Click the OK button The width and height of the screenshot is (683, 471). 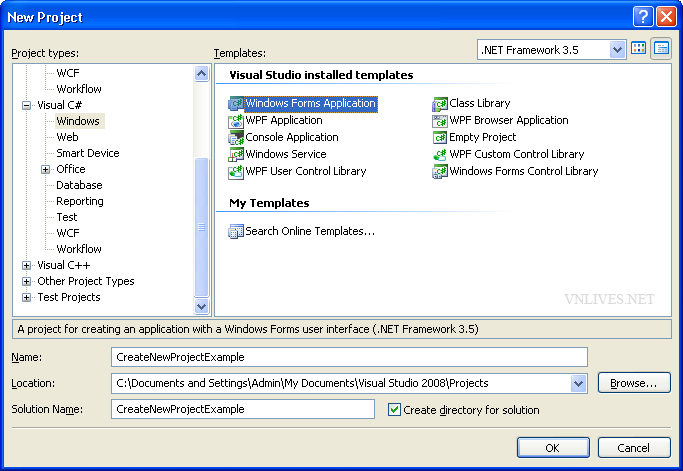[553, 448]
